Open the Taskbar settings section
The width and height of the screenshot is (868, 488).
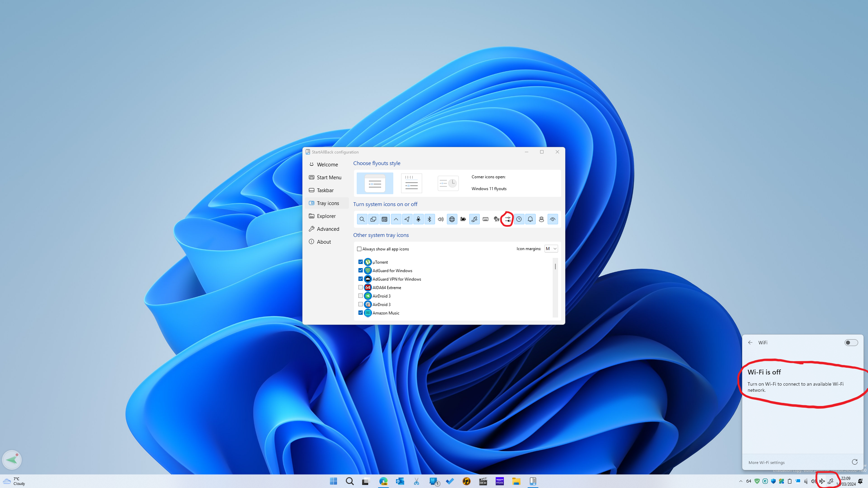pos(325,190)
